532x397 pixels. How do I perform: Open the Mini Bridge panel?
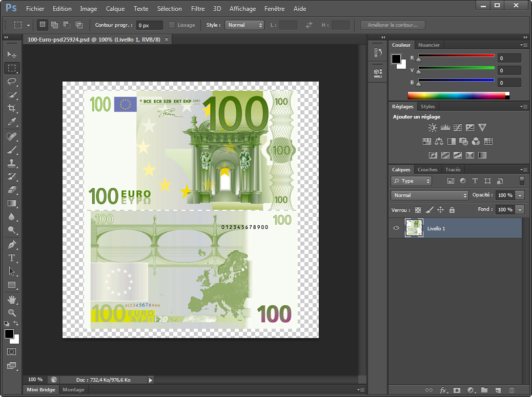[x=41, y=389]
